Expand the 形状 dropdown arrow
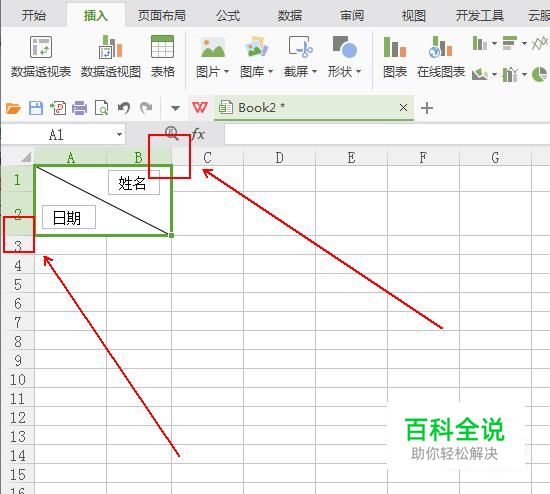Viewport: 550px width, 494px height. pyautogui.click(x=358, y=72)
